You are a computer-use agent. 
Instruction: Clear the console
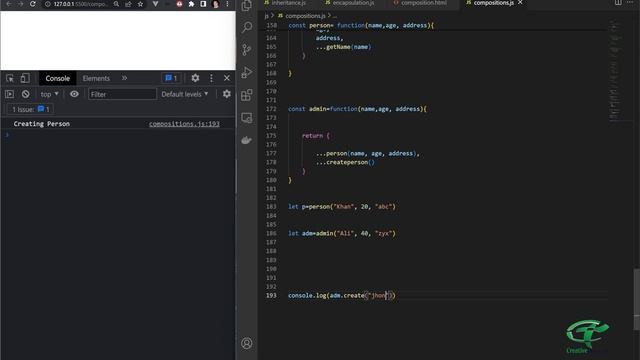(x=26, y=94)
